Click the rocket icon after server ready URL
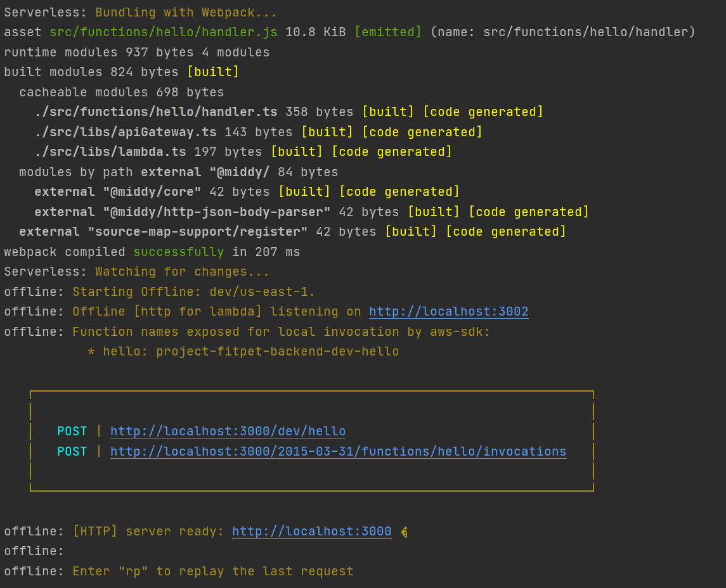 click(404, 532)
